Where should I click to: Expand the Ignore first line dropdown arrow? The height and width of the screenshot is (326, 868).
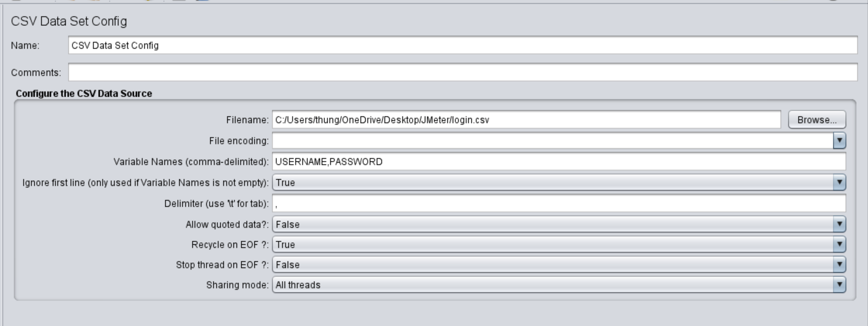click(839, 182)
